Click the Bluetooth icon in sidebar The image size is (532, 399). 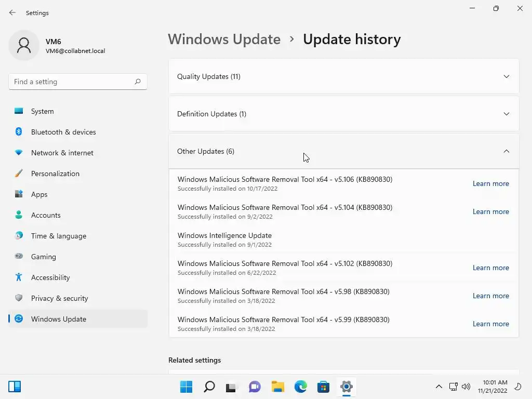19,131
